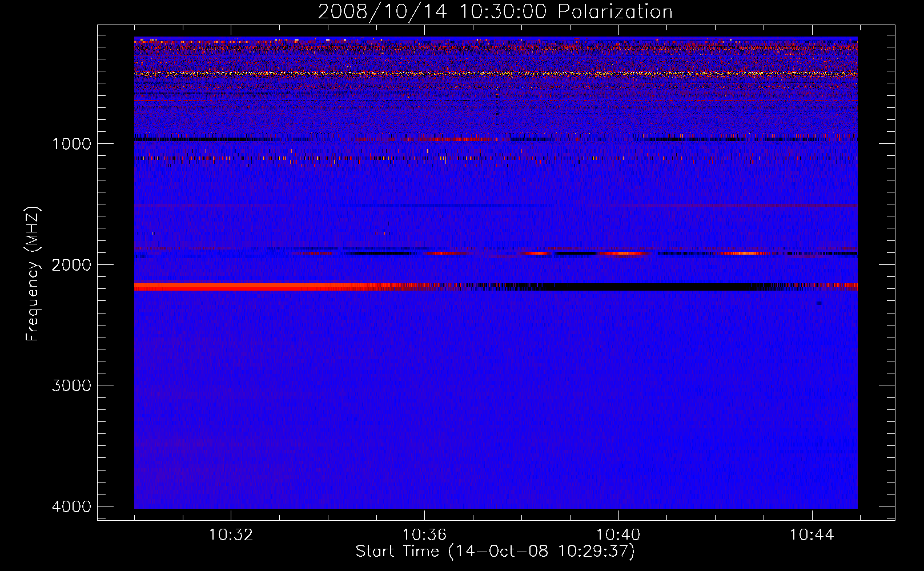Click the 10:44 time tick label
Image resolution: width=924 pixels, height=571 pixels.
coord(811,535)
